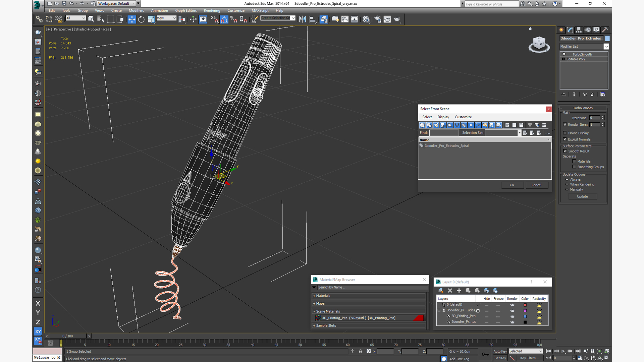Click the Set Key button
Image resolution: width=644 pixels, height=362 pixels.
point(500,358)
